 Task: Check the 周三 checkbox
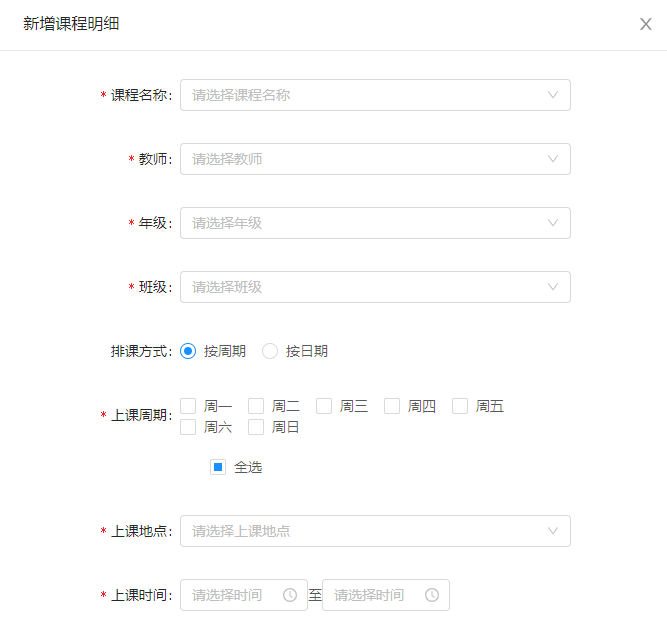coord(324,406)
